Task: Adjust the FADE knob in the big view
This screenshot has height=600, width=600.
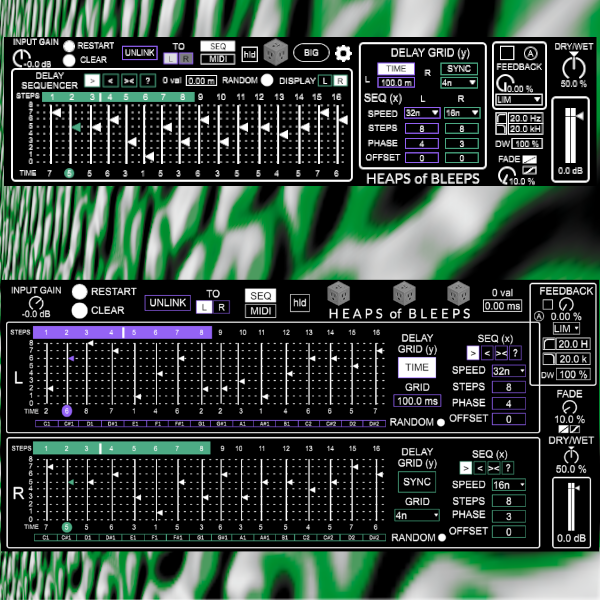Action: (569, 407)
